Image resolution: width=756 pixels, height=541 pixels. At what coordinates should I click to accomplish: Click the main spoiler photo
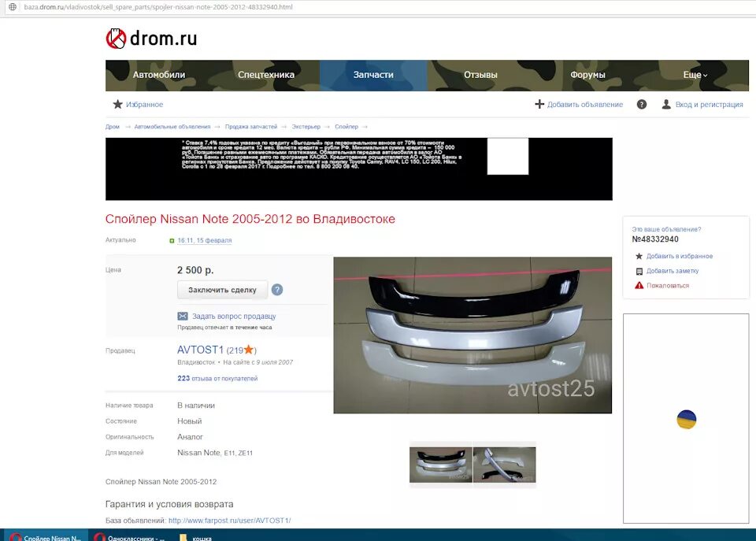[x=472, y=335]
